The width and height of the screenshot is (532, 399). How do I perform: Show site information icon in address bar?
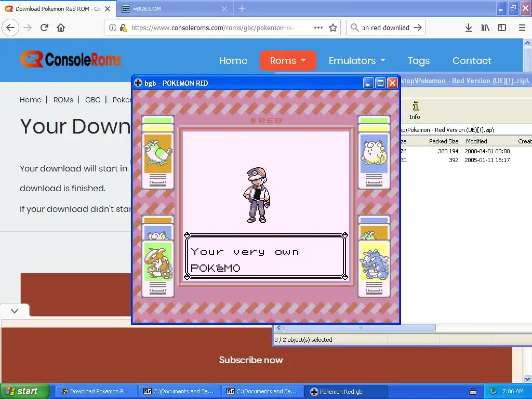pyautogui.click(x=113, y=28)
